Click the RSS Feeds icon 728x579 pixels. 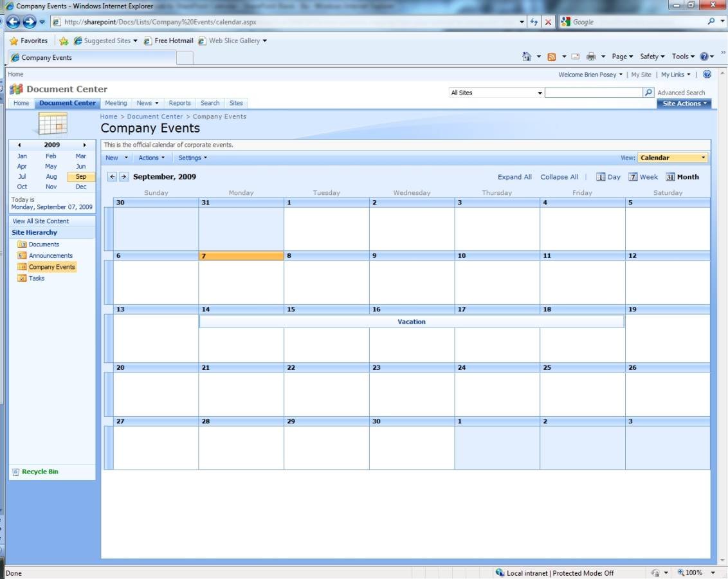pyautogui.click(x=552, y=57)
